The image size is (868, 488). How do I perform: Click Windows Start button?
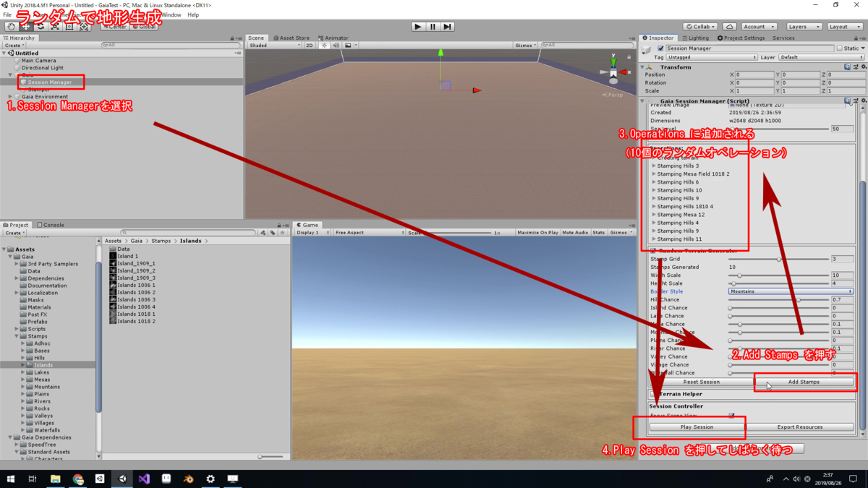pos(12,479)
